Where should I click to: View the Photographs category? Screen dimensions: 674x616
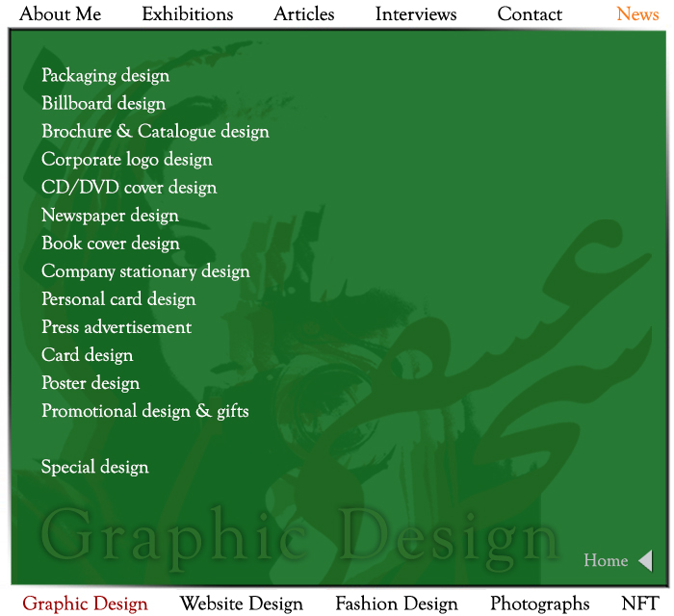(x=539, y=603)
